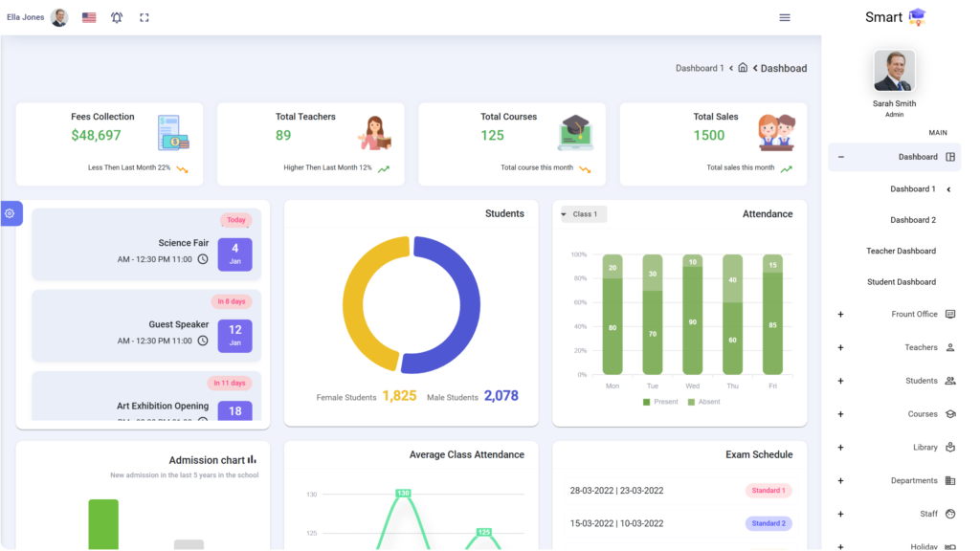Viewport: 980px width, 551px height.
Task: Select the Dashboard main menu item
Action: point(895,157)
